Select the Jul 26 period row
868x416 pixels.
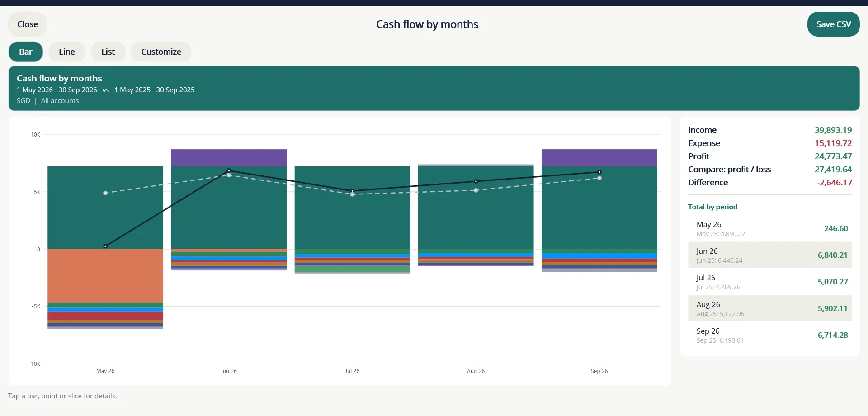[x=770, y=282]
